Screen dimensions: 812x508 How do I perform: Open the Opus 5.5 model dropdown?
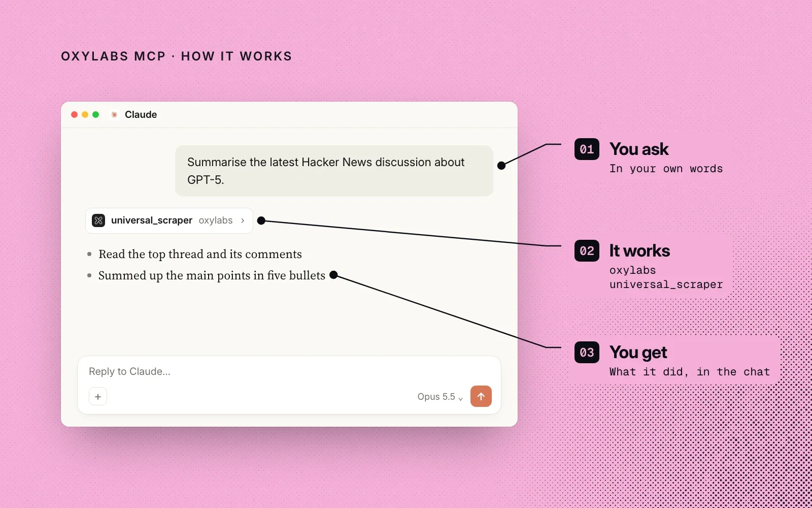[440, 397]
